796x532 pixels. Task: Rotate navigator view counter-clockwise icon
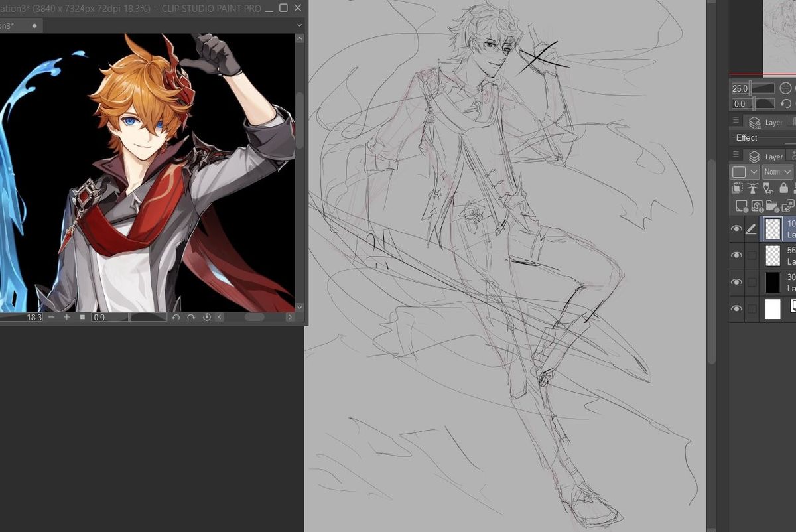pyautogui.click(x=785, y=104)
